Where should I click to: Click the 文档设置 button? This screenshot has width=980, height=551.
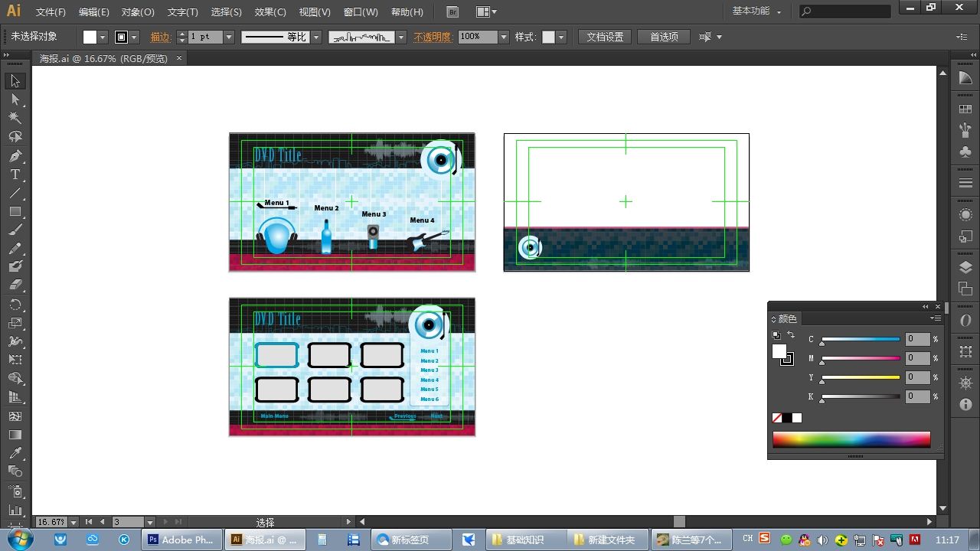click(x=605, y=37)
